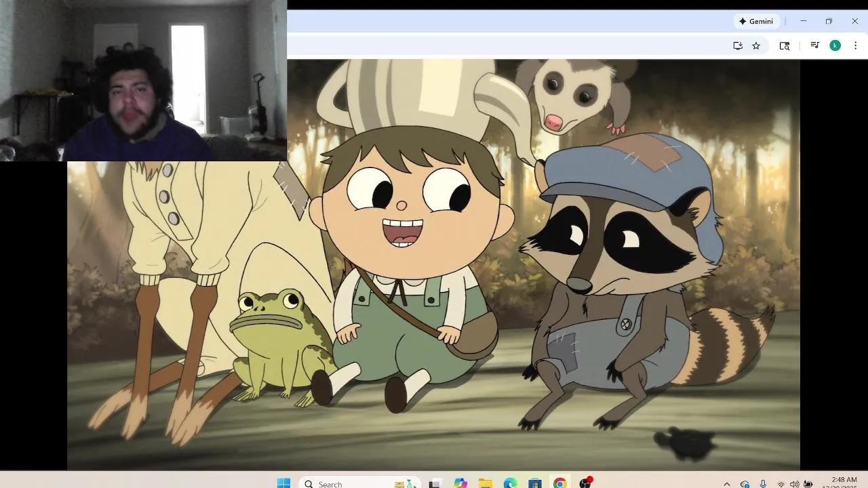868x488 pixels.
Task: Close the Chrome window
Action: click(854, 21)
